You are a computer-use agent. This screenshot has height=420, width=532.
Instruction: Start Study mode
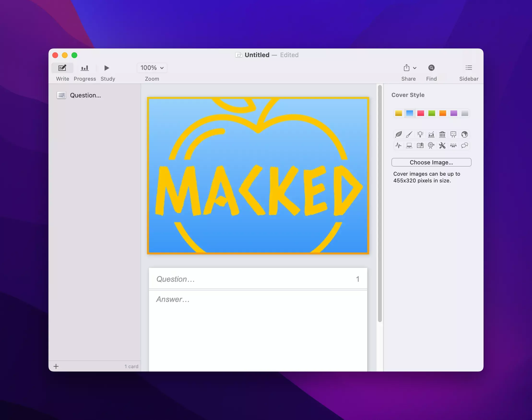click(x=107, y=68)
